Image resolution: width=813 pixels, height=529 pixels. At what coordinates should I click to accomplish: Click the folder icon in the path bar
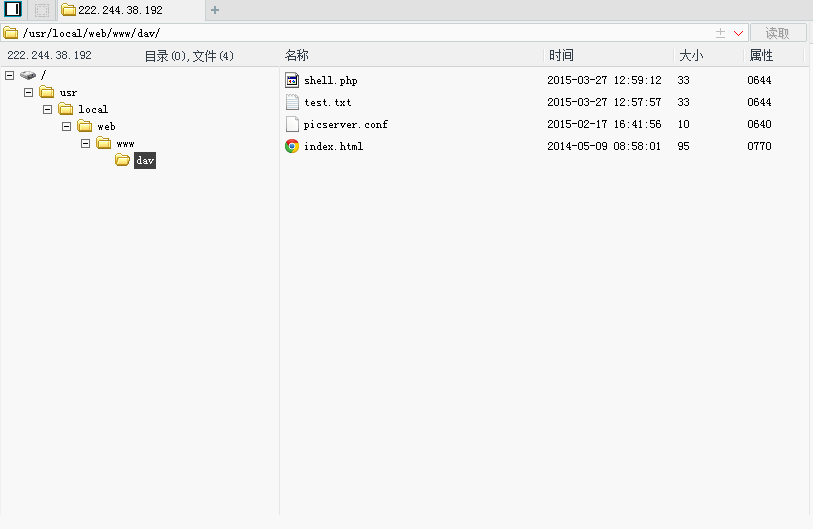point(11,33)
